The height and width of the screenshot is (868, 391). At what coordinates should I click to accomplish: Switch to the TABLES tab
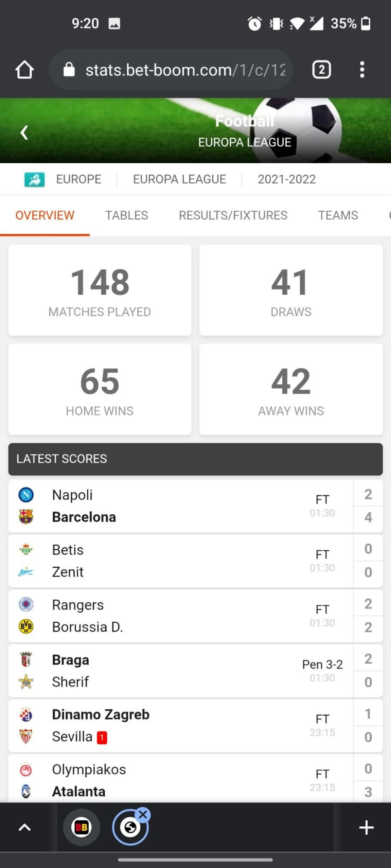126,215
